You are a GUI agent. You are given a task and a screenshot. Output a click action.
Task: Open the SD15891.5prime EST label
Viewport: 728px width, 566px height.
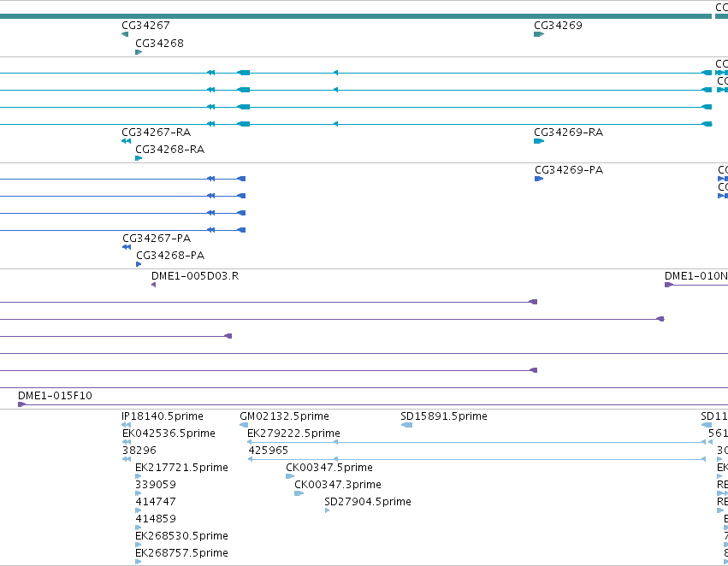pyautogui.click(x=444, y=416)
